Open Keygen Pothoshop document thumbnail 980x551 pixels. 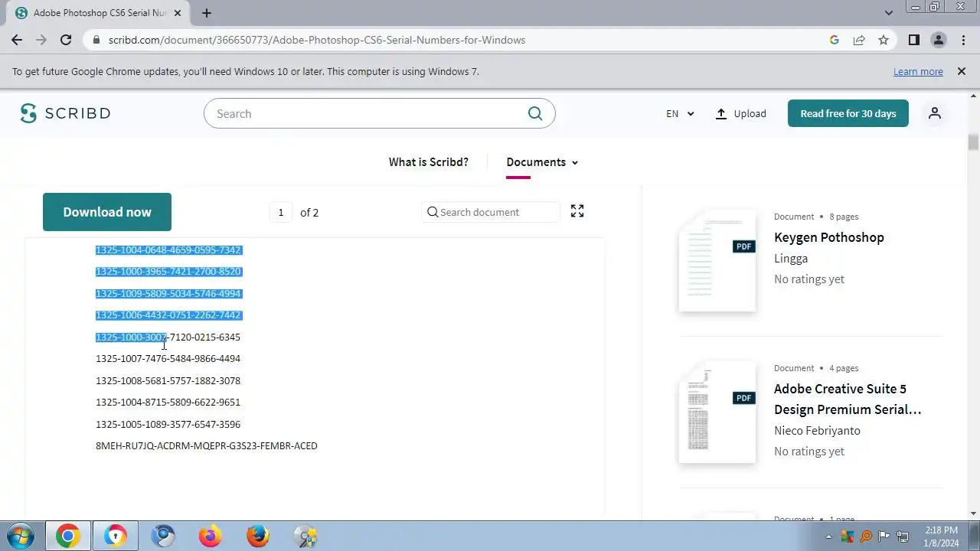click(x=717, y=260)
